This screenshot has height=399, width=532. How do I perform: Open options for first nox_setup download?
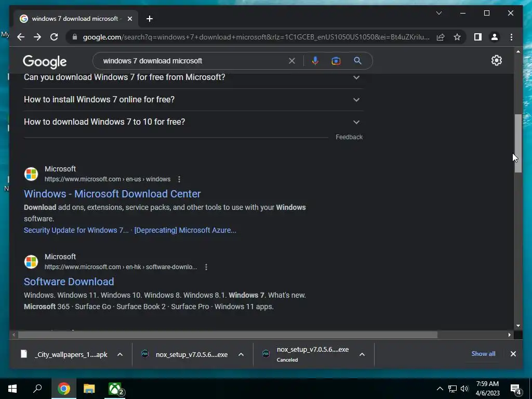pyautogui.click(x=241, y=354)
